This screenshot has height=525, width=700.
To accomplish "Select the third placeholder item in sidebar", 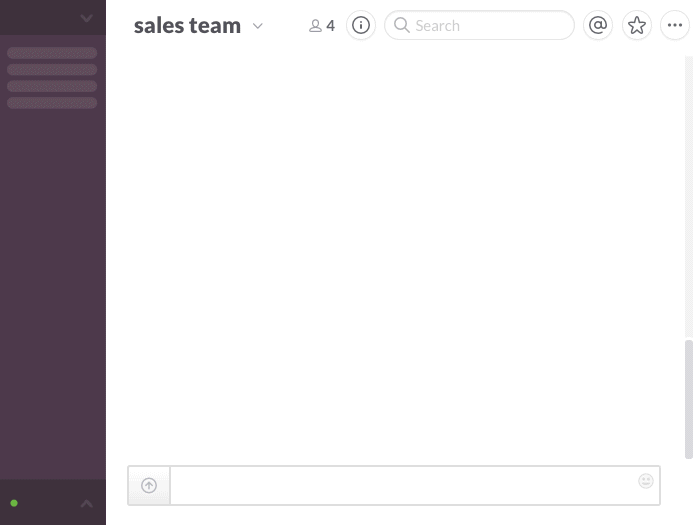I will [x=52, y=86].
